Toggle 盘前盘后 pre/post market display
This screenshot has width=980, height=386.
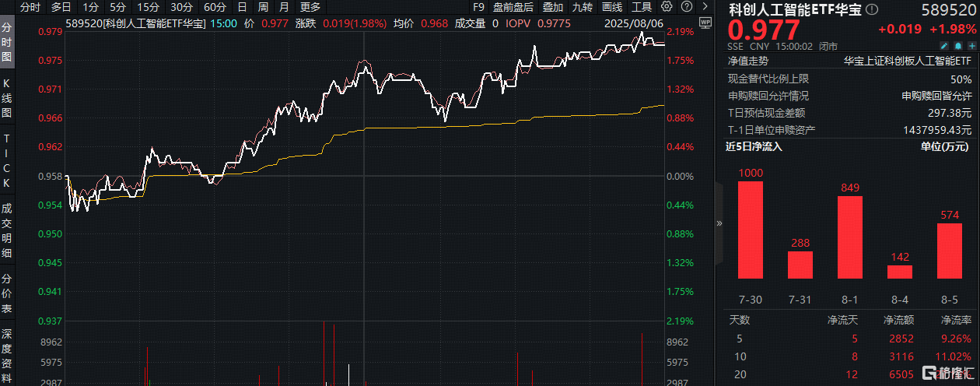[x=513, y=7]
